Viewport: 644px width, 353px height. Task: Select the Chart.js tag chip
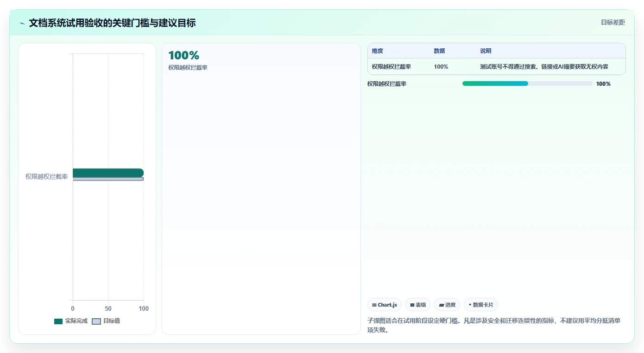point(385,305)
